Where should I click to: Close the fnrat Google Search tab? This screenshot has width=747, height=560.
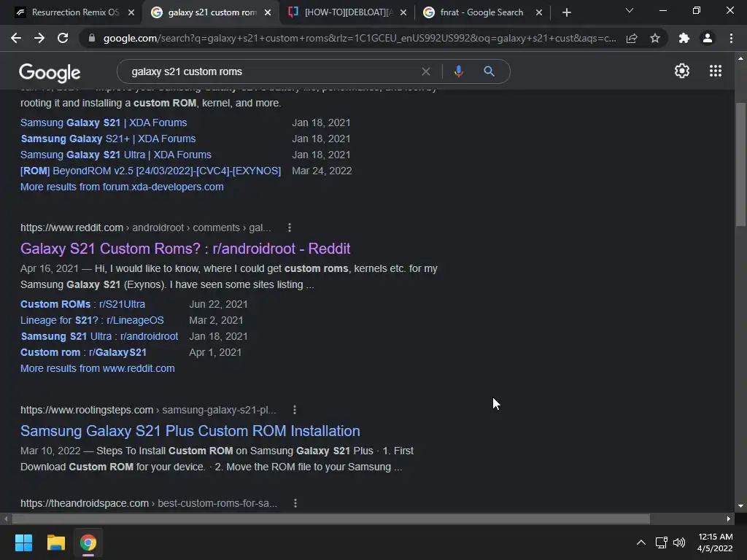coord(539,12)
